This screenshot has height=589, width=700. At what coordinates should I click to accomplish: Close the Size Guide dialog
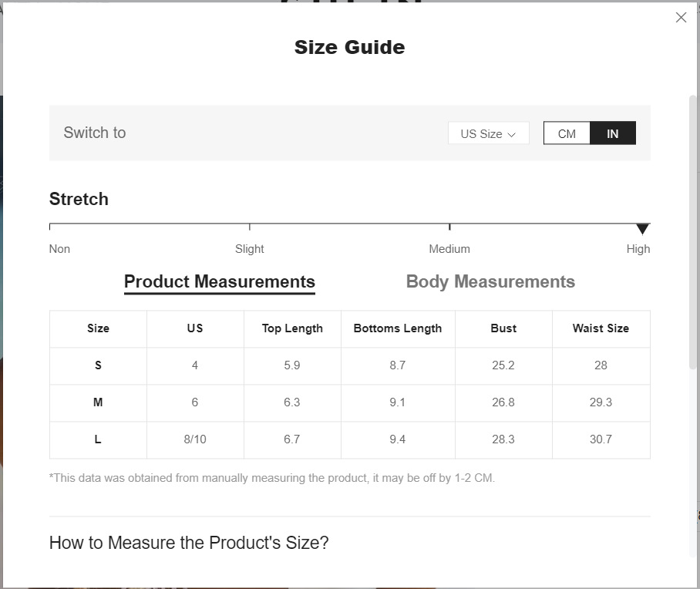(681, 18)
